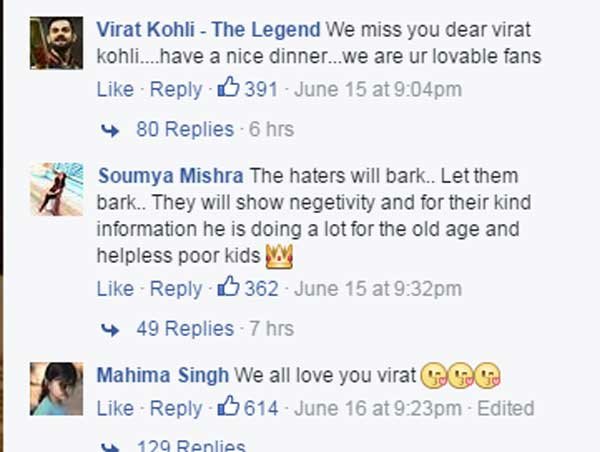600x452 pixels.
Task: Click thumbs-up icon showing 362 likes
Action: 228,286
